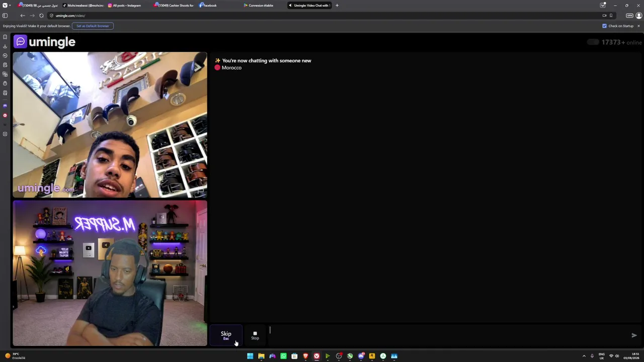644x362 pixels.
Task: Open Microsoft Store from taskbar
Action: tap(294, 356)
